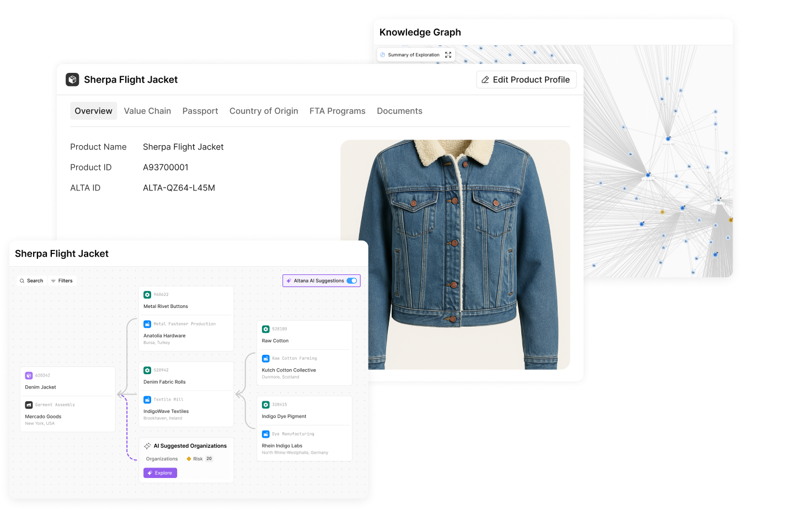812x510 pixels.
Task: Click the purple cube icon beside 620342
Action: click(29, 375)
